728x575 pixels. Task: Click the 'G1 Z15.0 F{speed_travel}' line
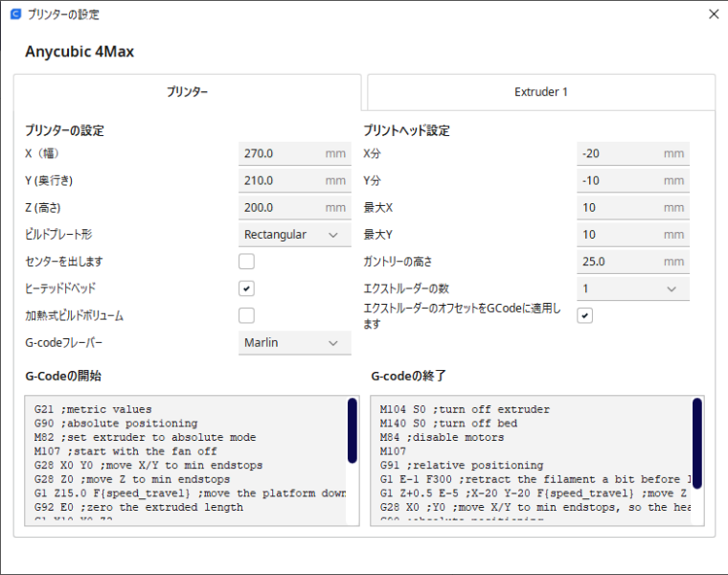pos(190,494)
